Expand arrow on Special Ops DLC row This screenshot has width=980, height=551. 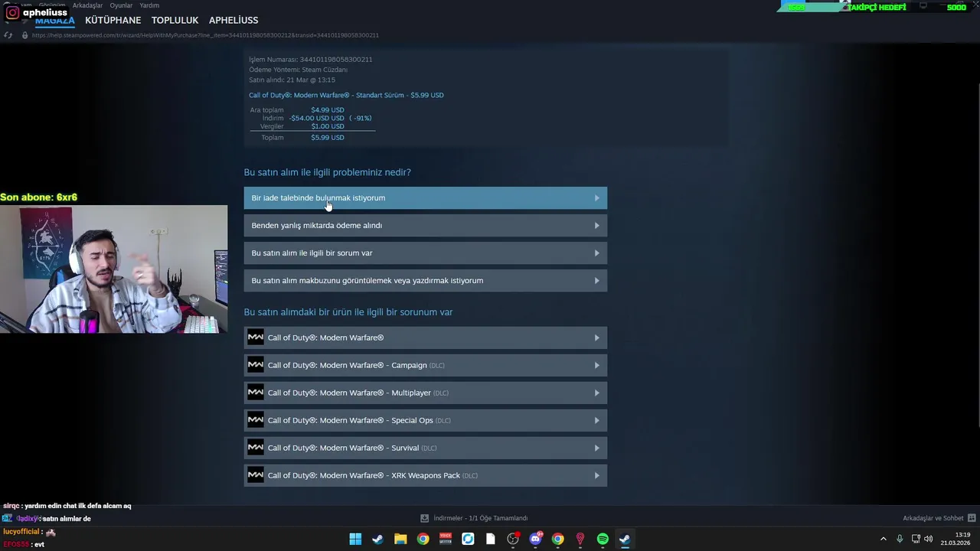point(597,420)
